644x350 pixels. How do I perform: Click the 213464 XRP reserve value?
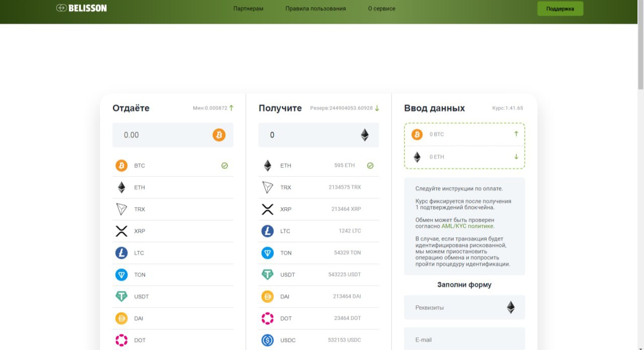coord(346,209)
